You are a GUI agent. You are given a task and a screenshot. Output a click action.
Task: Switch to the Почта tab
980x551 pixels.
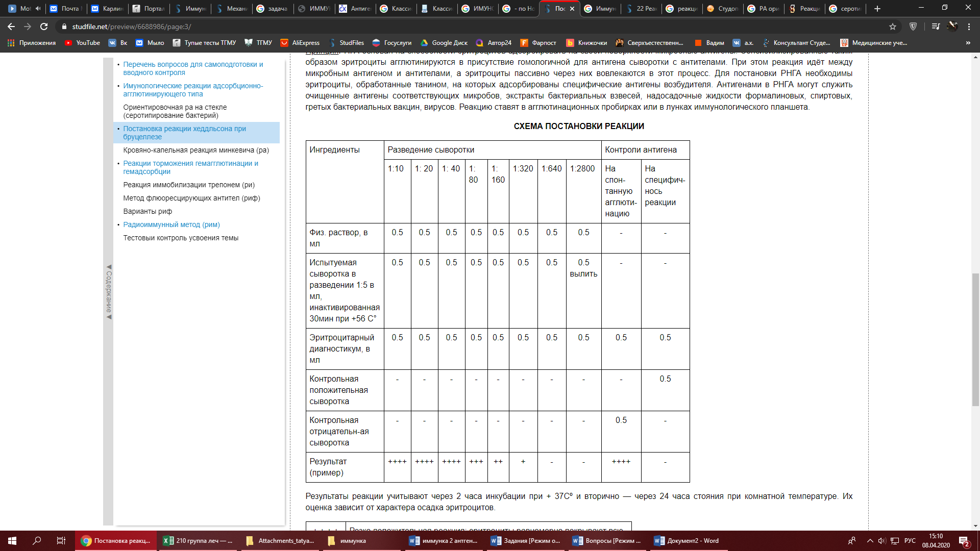[65, 9]
